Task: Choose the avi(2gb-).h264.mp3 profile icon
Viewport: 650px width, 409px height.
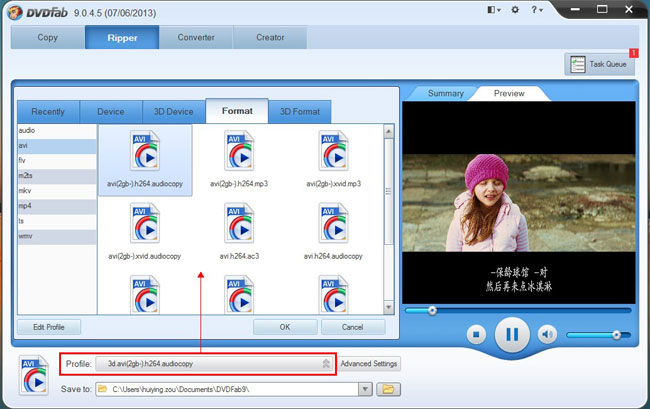Action: (239, 150)
